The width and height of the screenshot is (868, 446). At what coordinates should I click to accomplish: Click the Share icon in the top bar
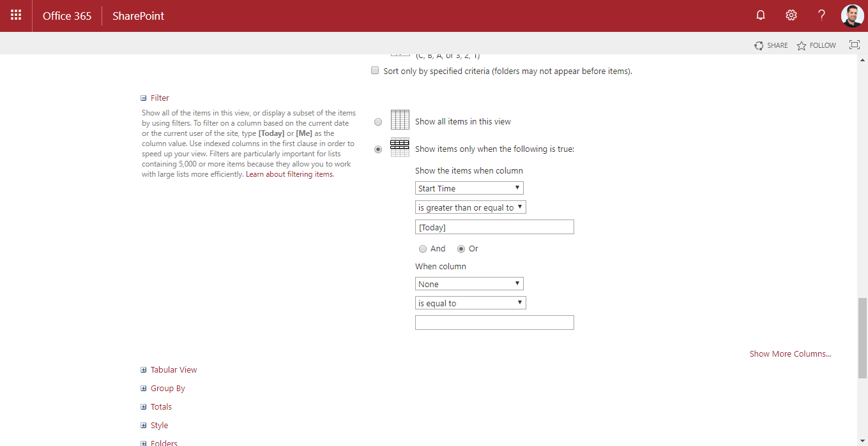pos(758,45)
